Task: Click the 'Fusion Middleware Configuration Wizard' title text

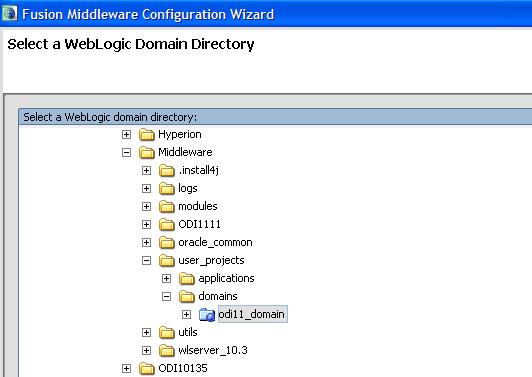Action: click(148, 15)
